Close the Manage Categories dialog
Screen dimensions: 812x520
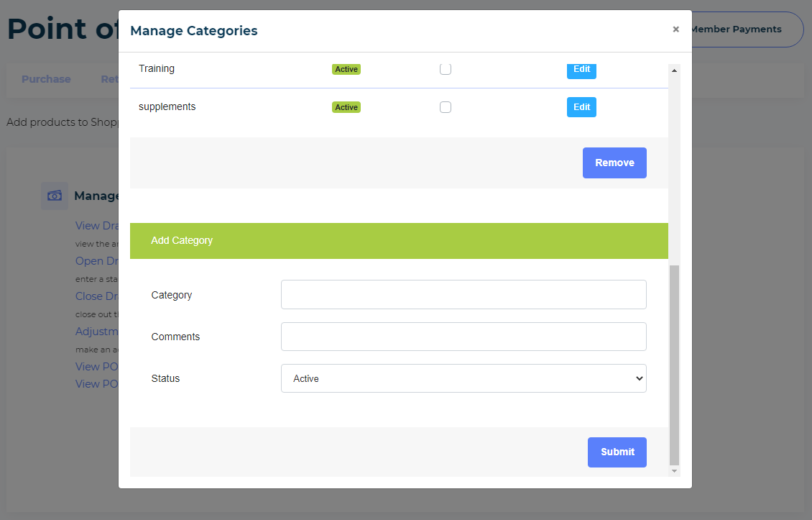(675, 29)
